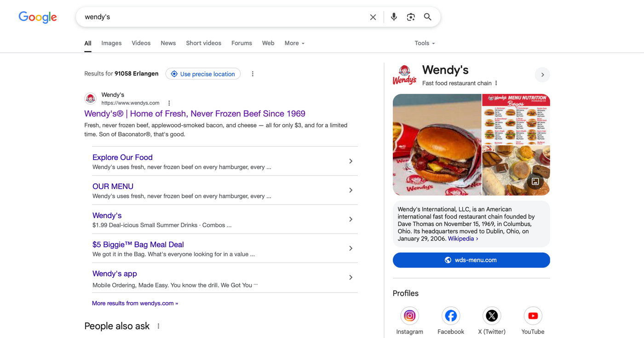The image size is (644, 338).
Task: Expand the knowledge panel with arrow button
Action: coord(542,75)
